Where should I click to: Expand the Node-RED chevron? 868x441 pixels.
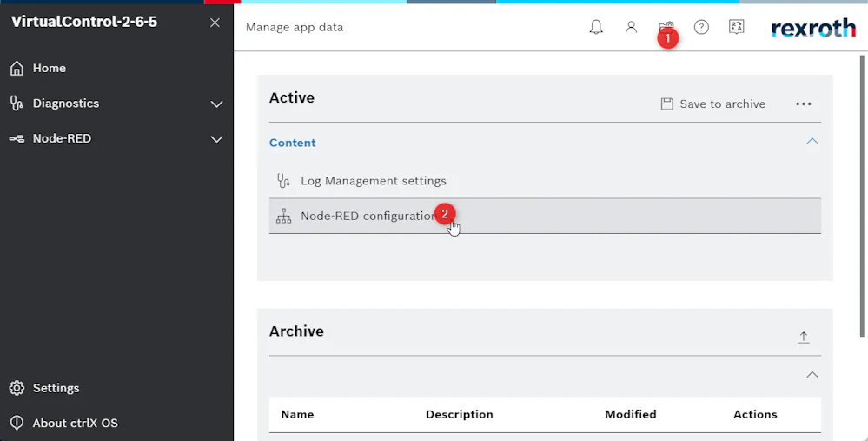click(216, 140)
